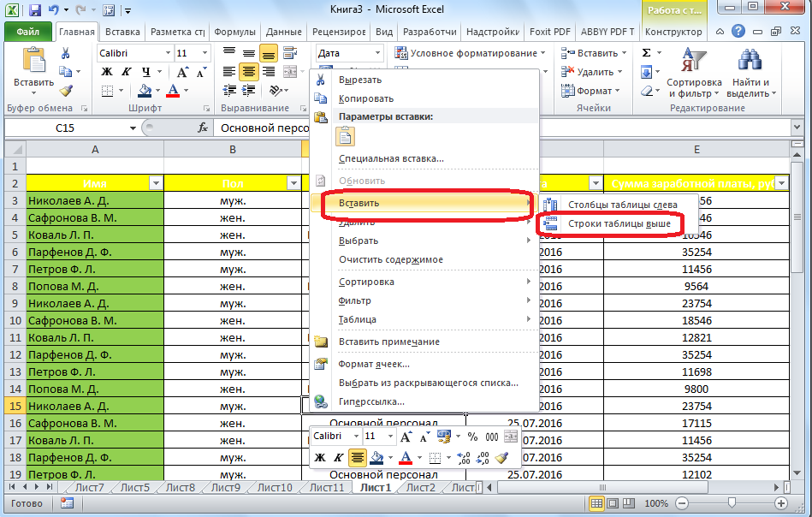
Task: Click the Найти и выделить binoculars icon
Action: (x=750, y=61)
